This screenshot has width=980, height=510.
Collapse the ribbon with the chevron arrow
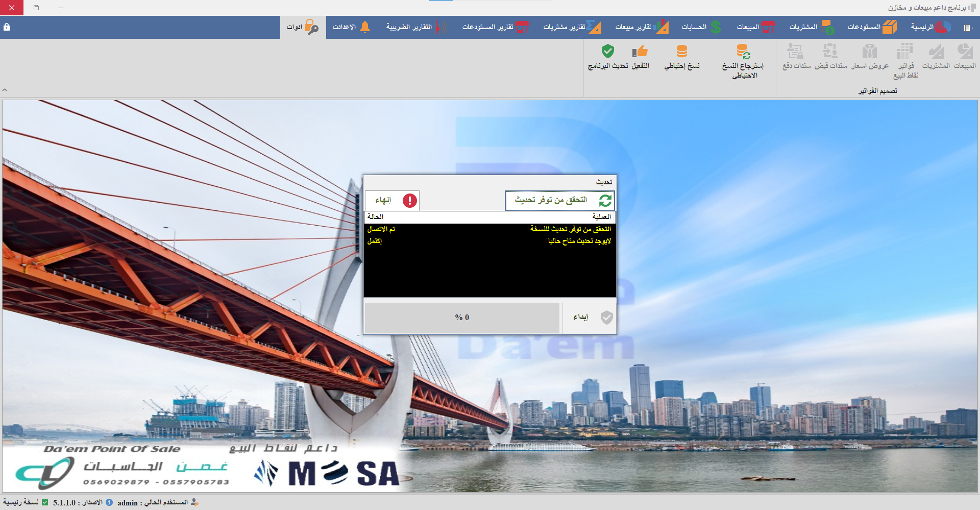5,90
